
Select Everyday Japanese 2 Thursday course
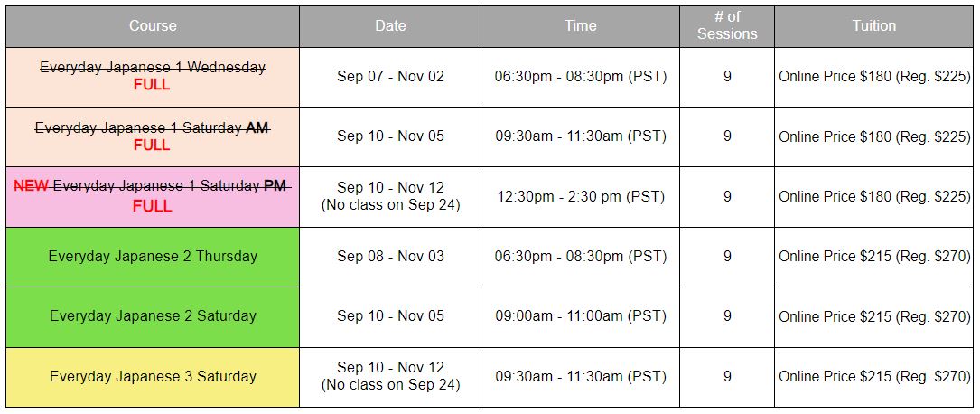[153, 257]
